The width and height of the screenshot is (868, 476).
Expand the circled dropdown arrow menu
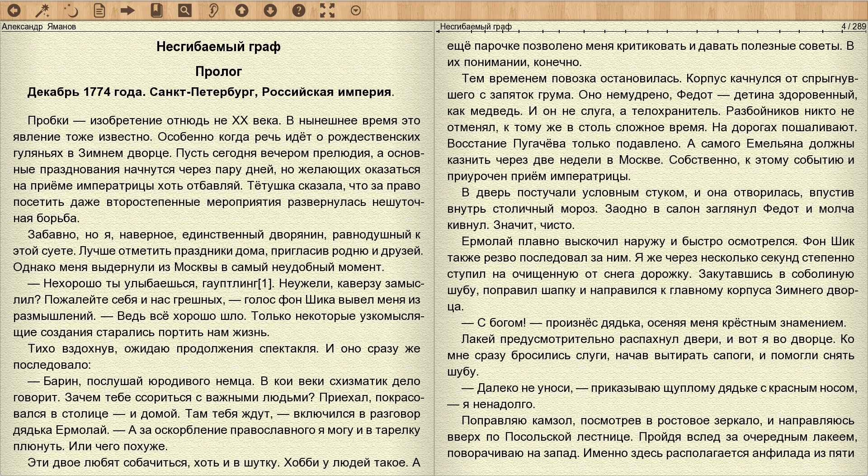pos(356,10)
